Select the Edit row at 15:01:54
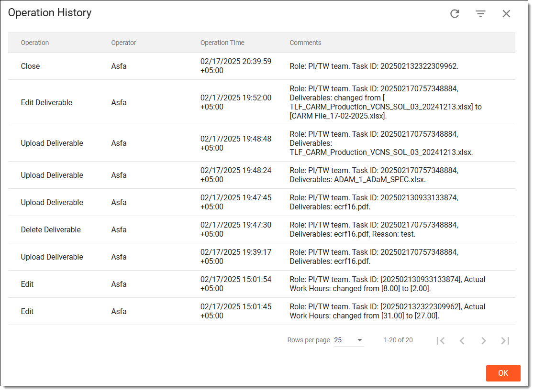Screen dimensions: 534x392 pyautogui.click(x=262, y=284)
